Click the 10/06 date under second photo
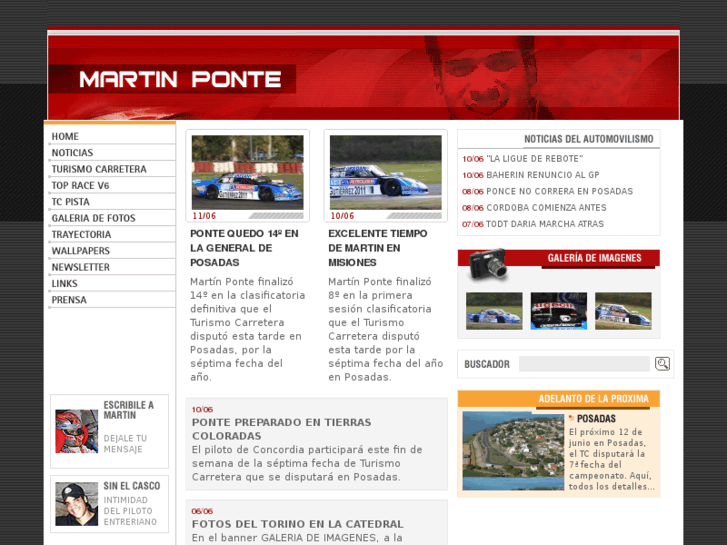 tap(342, 216)
